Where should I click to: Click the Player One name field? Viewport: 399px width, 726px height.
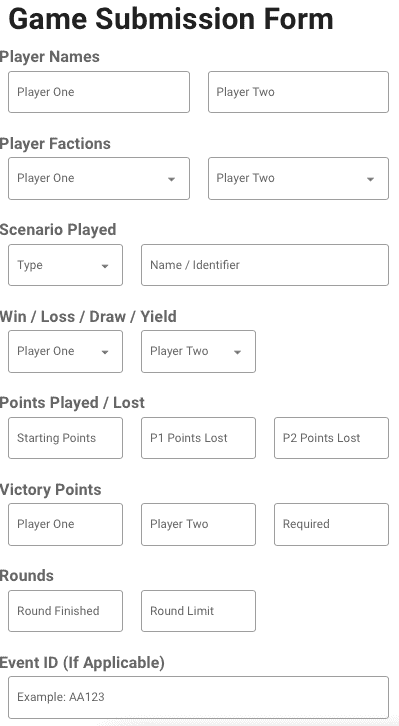99,92
